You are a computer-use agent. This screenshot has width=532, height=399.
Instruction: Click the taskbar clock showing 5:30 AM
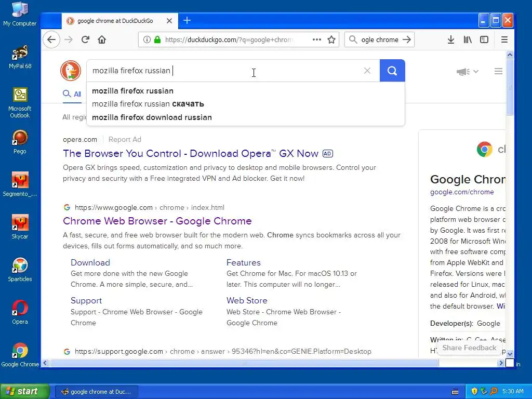[x=513, y=391]
